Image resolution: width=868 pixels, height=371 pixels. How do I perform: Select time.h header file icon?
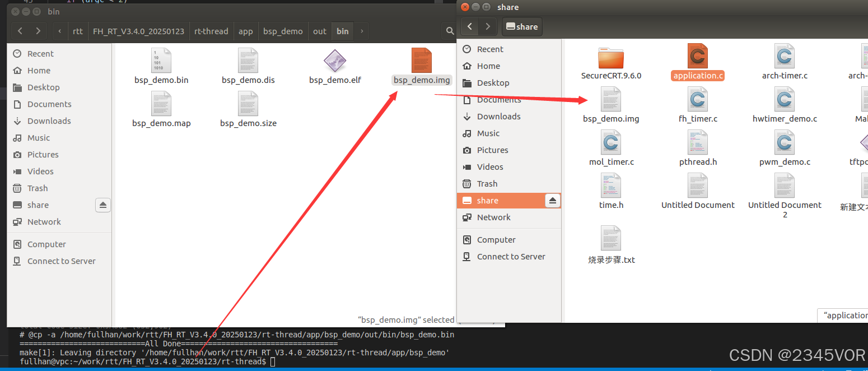tap(611, 186)
